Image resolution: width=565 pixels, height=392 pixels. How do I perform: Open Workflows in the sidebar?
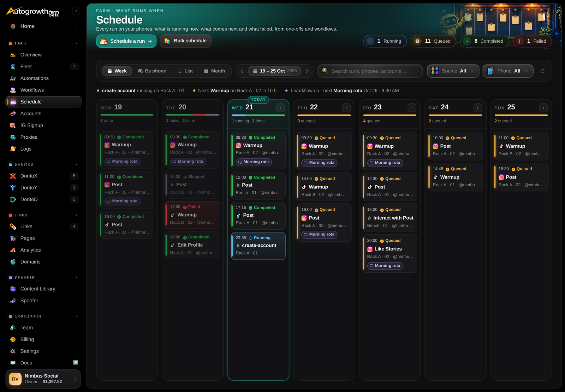coord(43,90)
